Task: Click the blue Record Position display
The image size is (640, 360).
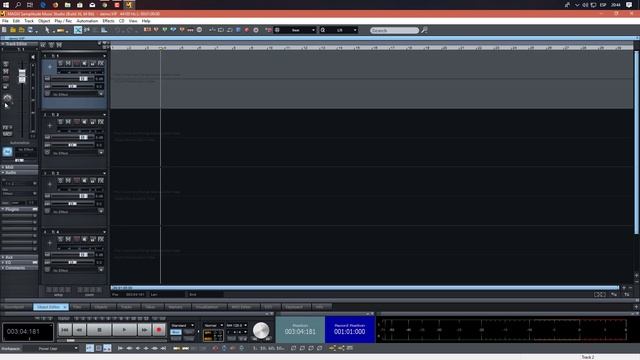Action: click(350, 329)
